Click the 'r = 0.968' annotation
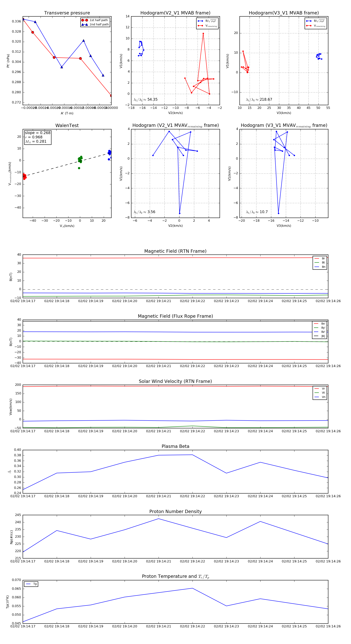The image size is (351, 644). [34, 137]
